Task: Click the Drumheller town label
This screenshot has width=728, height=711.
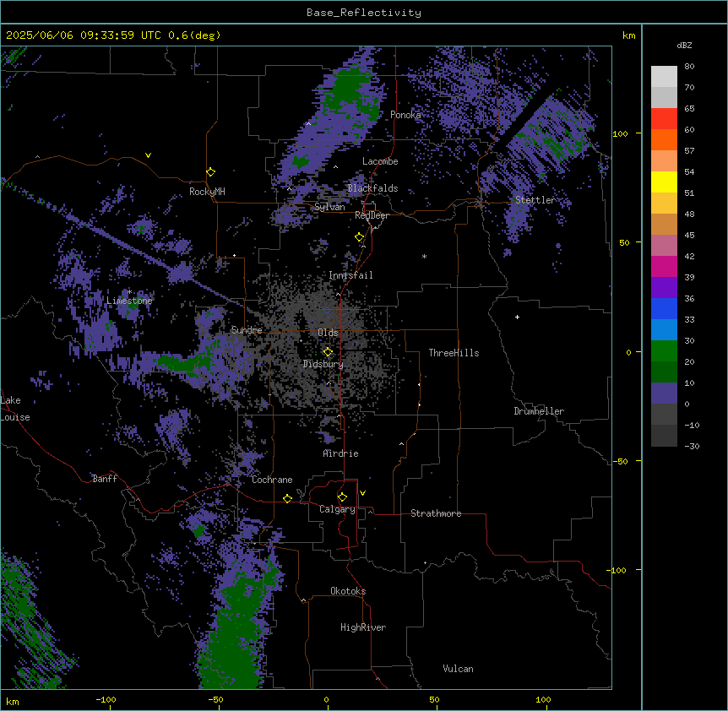Action: tap(539, 411)
